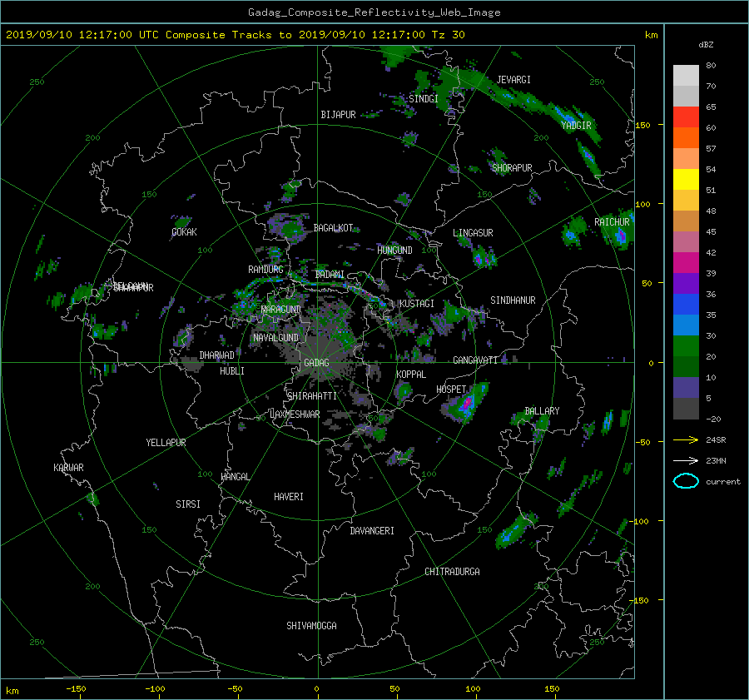Viewport: 749px width, 700px height.
Task: Click the NAVALGUND city label
Action: click(275, 338)
